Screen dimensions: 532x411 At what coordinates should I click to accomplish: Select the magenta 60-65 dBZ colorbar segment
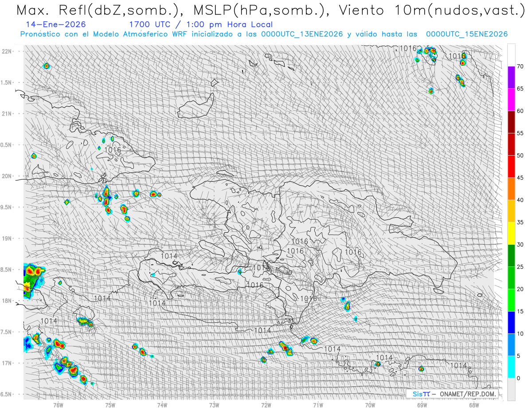(x=511, y=100)
